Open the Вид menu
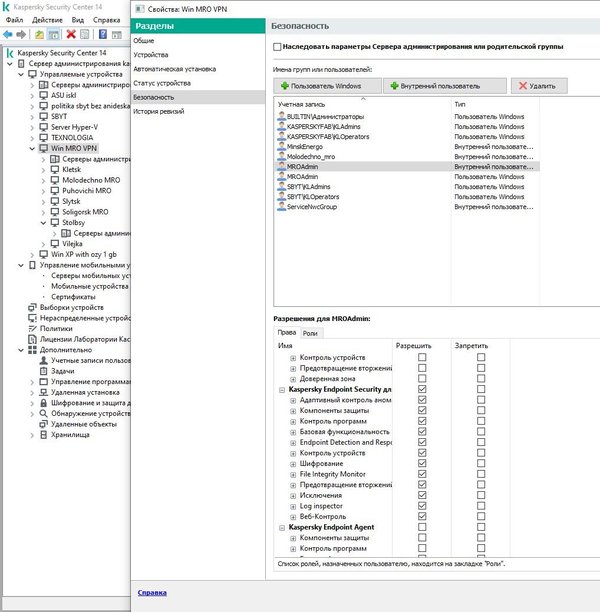Image resolution: width=600 pixels, height=612 pixels. 78,20
